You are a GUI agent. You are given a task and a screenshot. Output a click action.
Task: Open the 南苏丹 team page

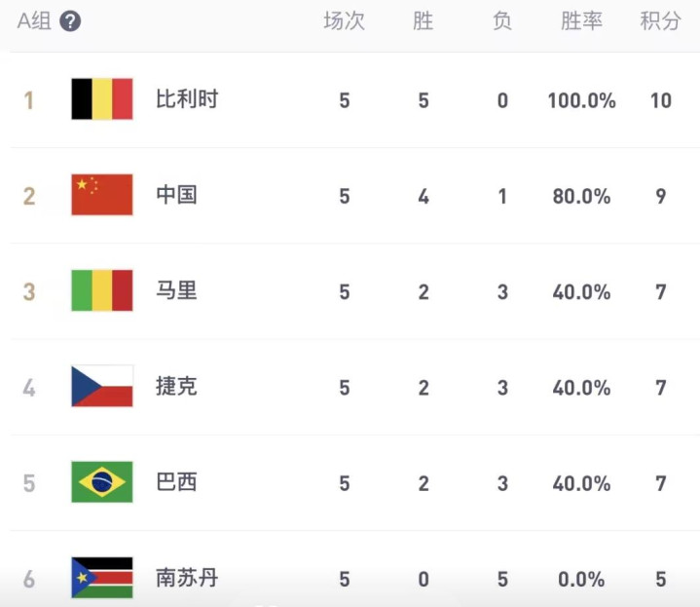[x=187, y=578]
